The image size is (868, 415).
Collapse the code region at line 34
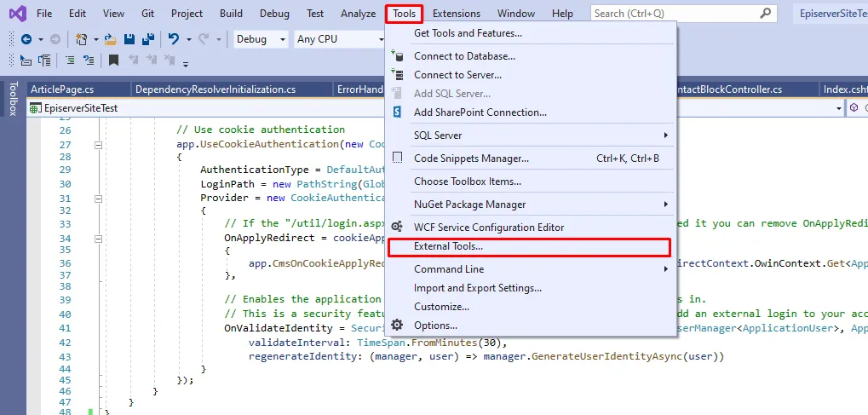[99, 239]
